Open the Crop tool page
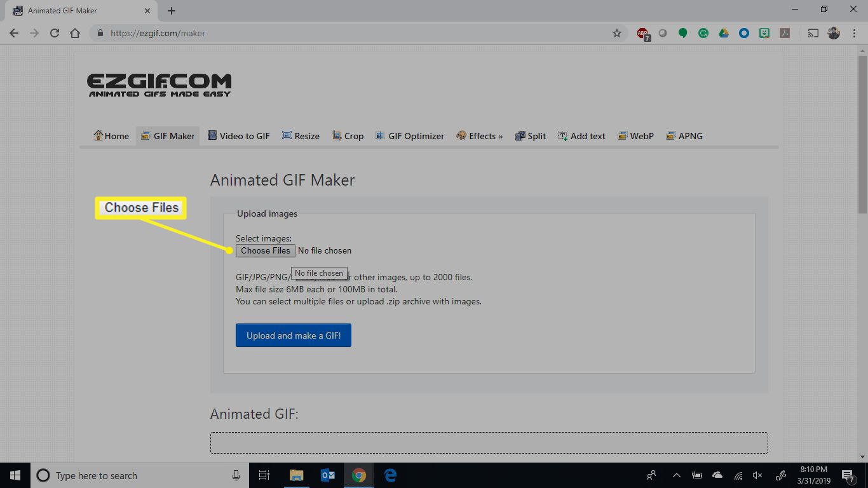 [x=348, y=136]
